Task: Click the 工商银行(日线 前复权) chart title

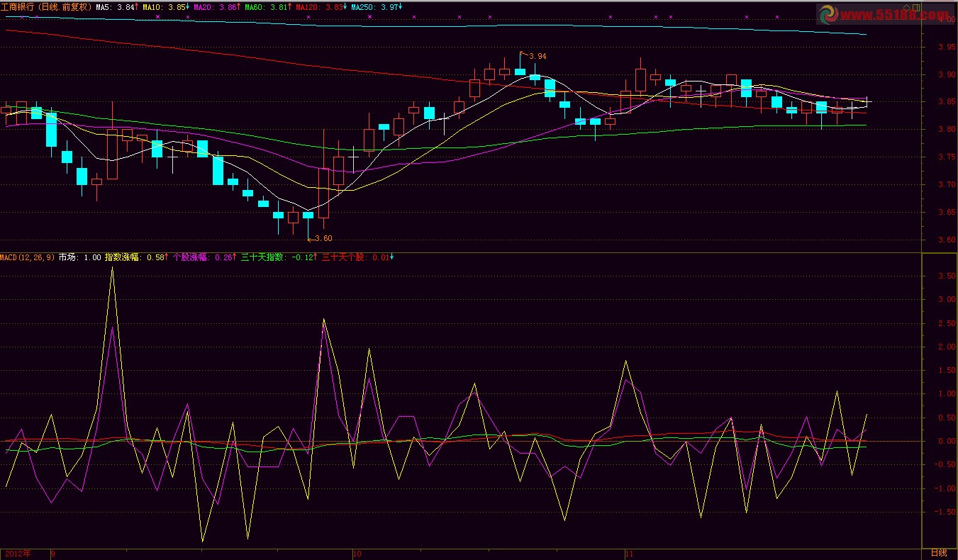Action: click(x=46, y=6)
